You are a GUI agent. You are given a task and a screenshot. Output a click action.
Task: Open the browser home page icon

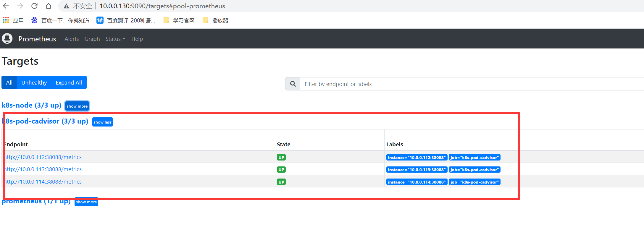(49, 6)
